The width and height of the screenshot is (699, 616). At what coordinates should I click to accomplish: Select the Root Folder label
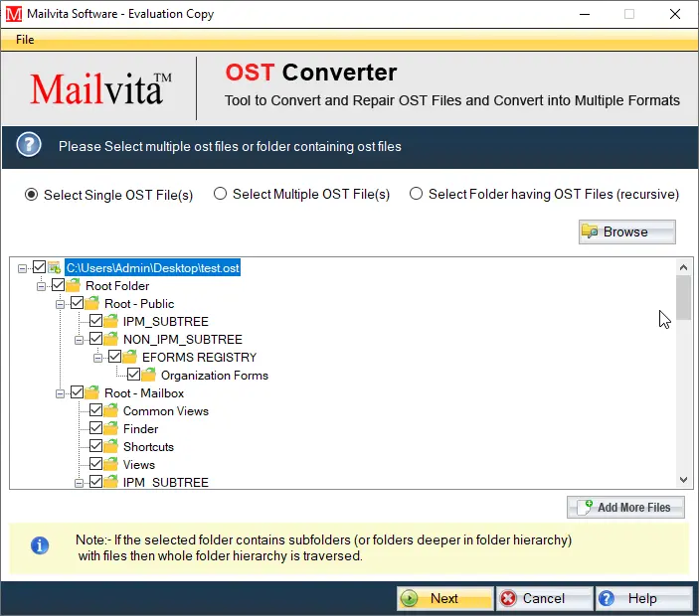117,285
